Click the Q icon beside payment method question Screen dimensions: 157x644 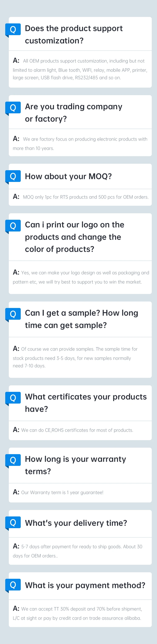(13, 585)
